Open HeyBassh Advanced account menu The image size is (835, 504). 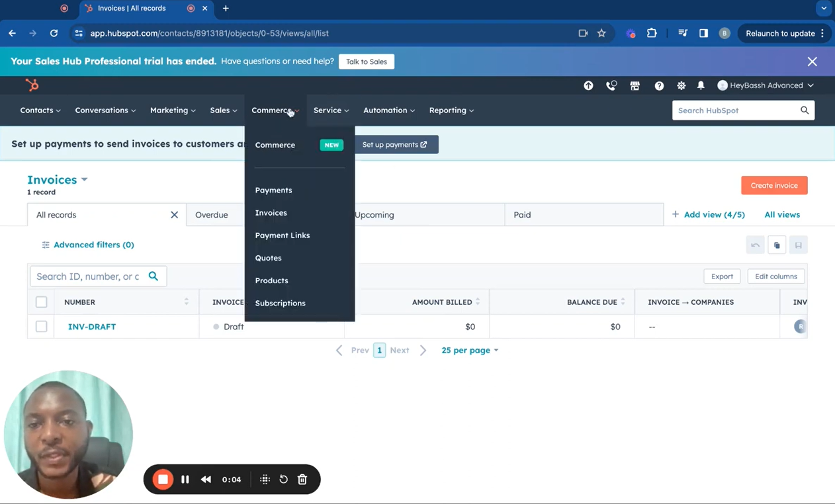(766, 85)
